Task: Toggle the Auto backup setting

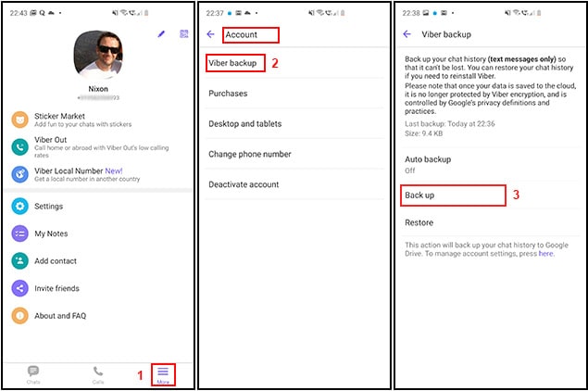Action: pos(428,164)
